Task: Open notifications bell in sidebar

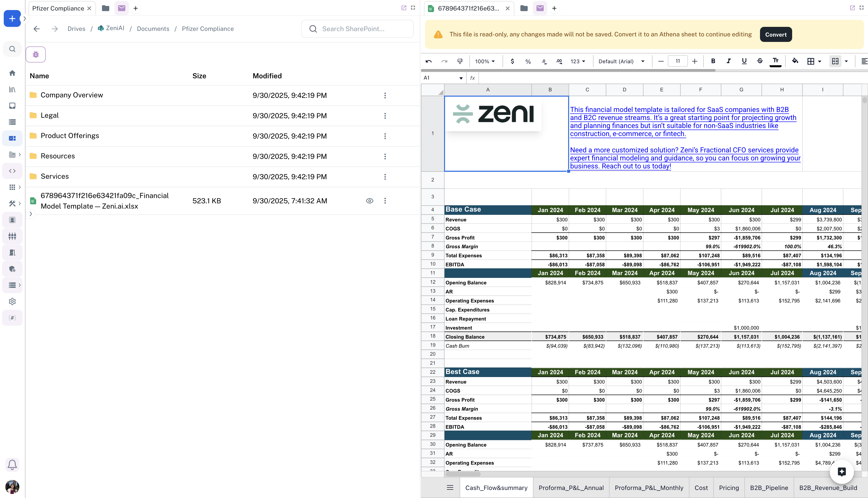Action: click(x=12, y=464)
